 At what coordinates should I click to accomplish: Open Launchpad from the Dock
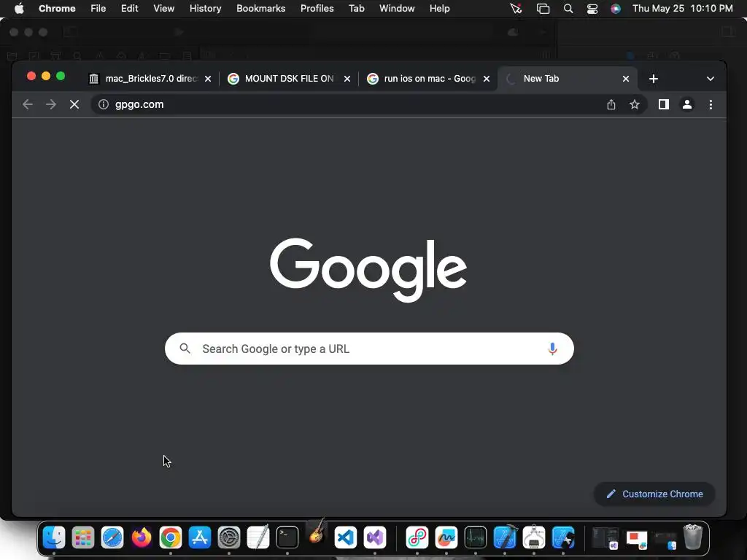click(83, 537)
